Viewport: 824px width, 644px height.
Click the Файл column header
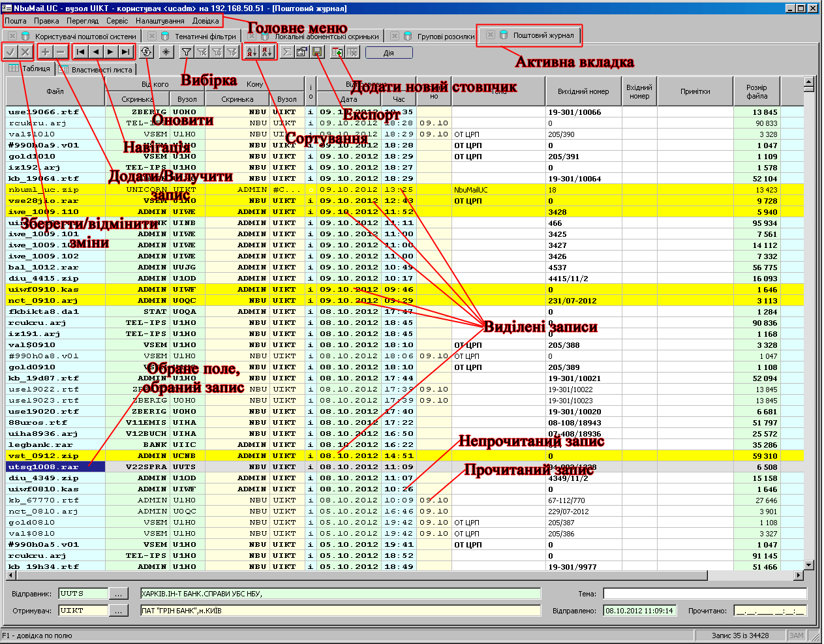click(x=55, y=91)
